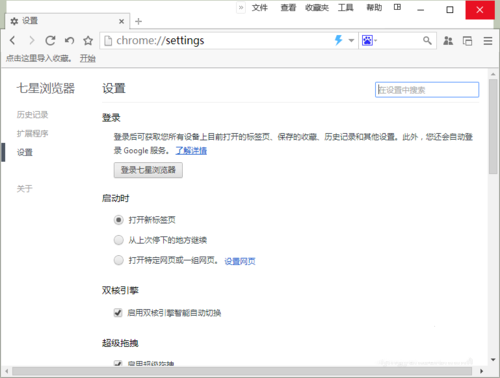Click the 了解详情 link
This screenshot has width=500, height=378.
(191, 151)
